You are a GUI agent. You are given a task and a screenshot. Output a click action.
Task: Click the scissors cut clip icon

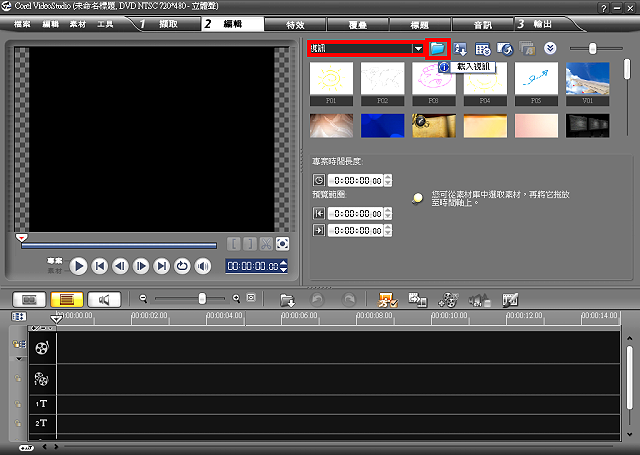coord(266,244)
